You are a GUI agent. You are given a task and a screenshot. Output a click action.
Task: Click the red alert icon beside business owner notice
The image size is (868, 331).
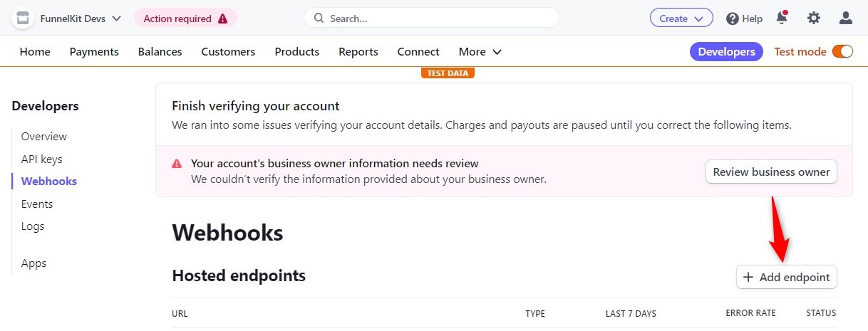click(177, 164)
